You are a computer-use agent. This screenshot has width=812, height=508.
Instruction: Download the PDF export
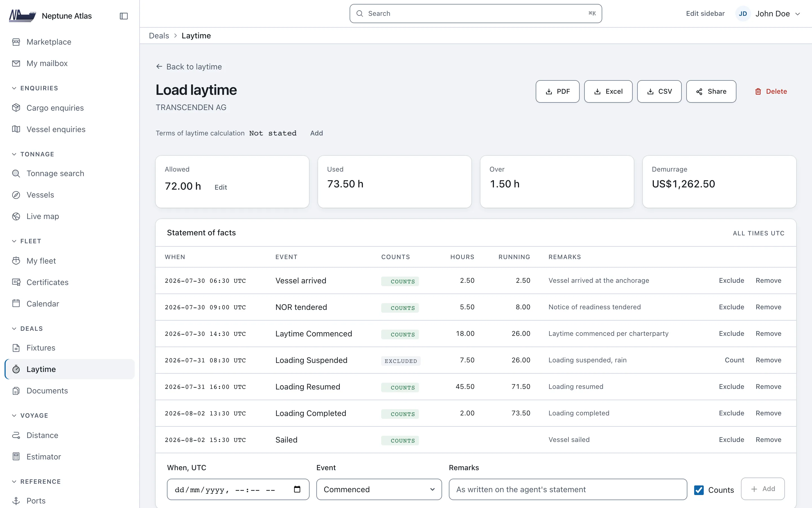pyautogui.click(x=557, y=91)
